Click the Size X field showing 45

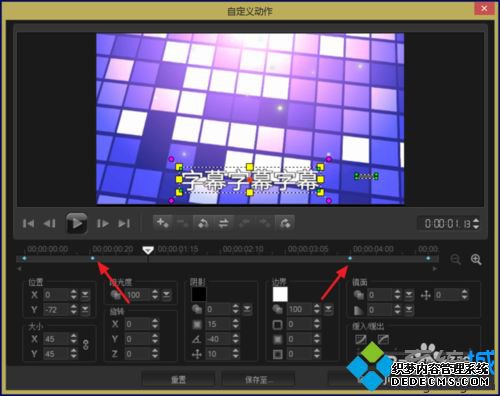pos(56,339)
